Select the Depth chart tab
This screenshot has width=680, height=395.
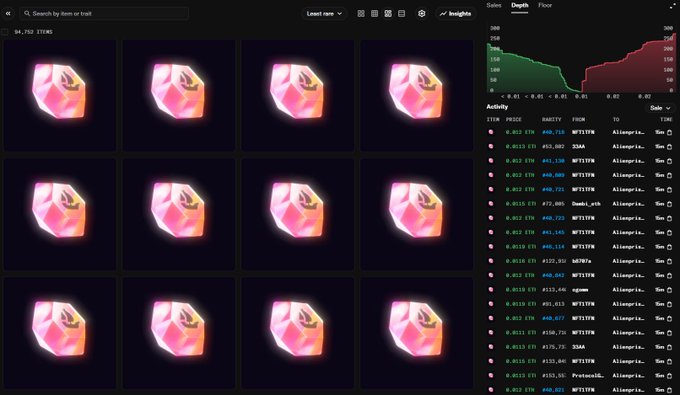click(520, 5)
